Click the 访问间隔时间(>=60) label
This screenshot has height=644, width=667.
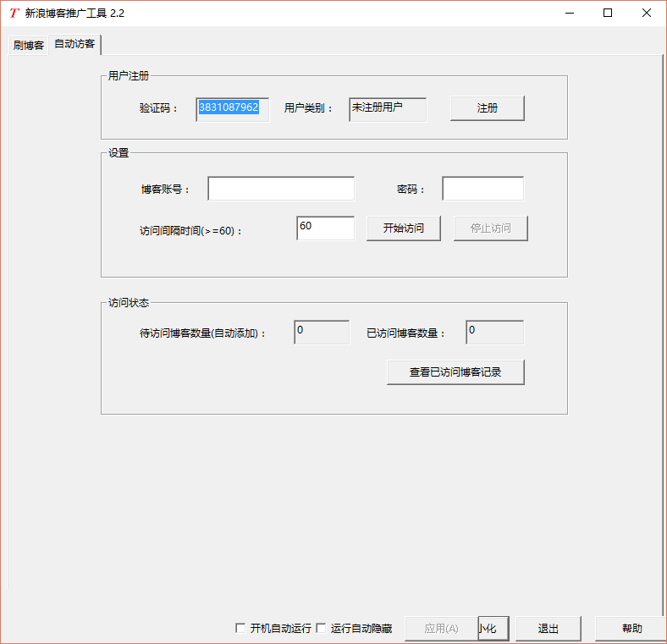tap(190, 230)
